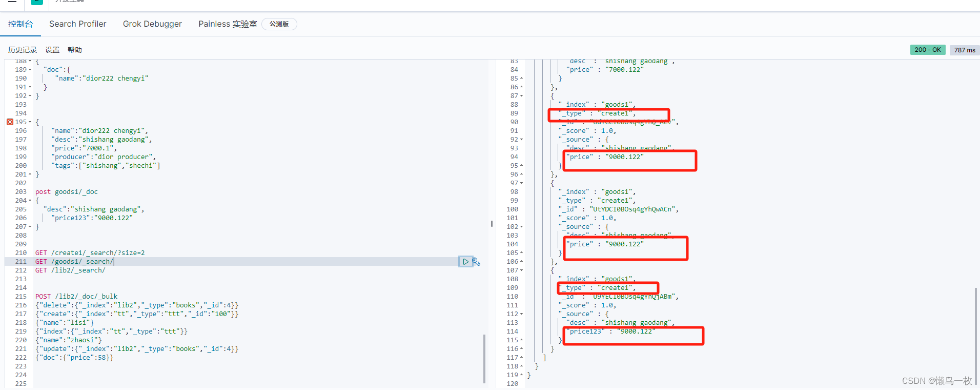Click the response panel vertical scrollbar

(975, 336)
